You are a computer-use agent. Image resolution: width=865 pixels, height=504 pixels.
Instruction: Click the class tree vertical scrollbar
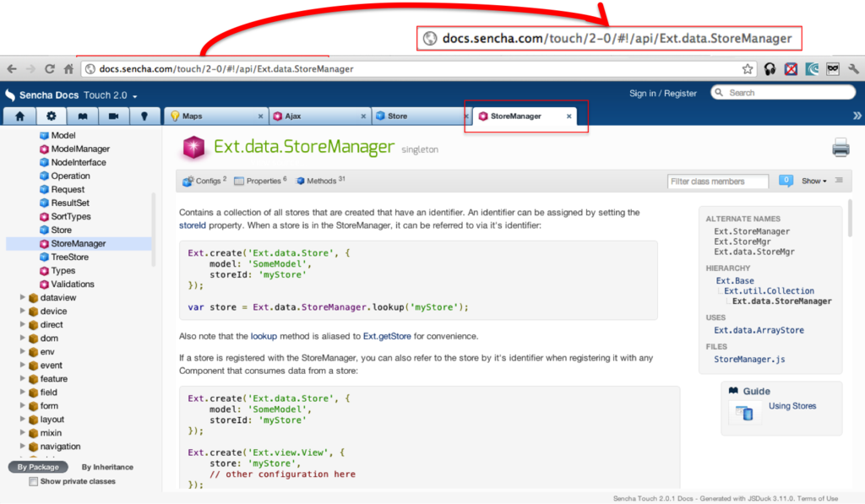154,230
